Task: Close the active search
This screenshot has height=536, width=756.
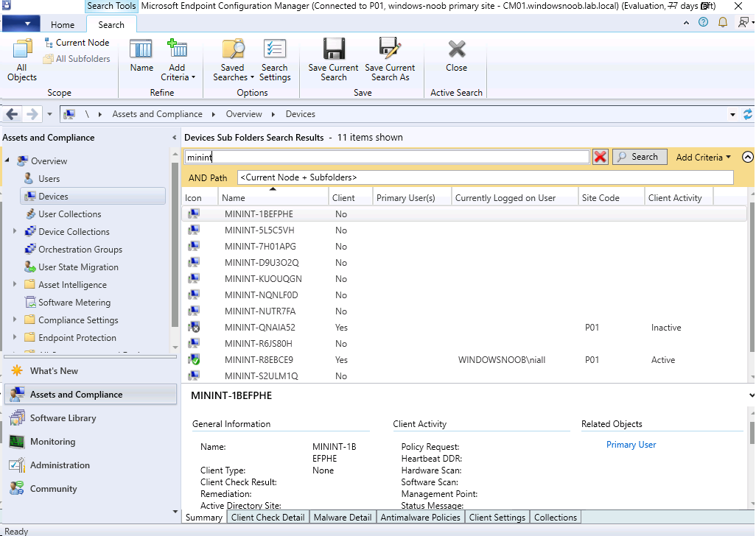Action: pyautogui.click(x=456, y=55)
